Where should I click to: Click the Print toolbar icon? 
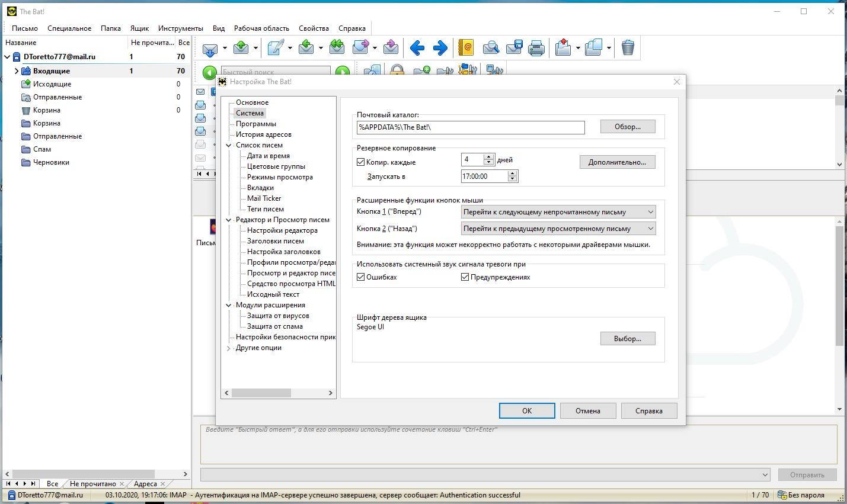point(536,47)
